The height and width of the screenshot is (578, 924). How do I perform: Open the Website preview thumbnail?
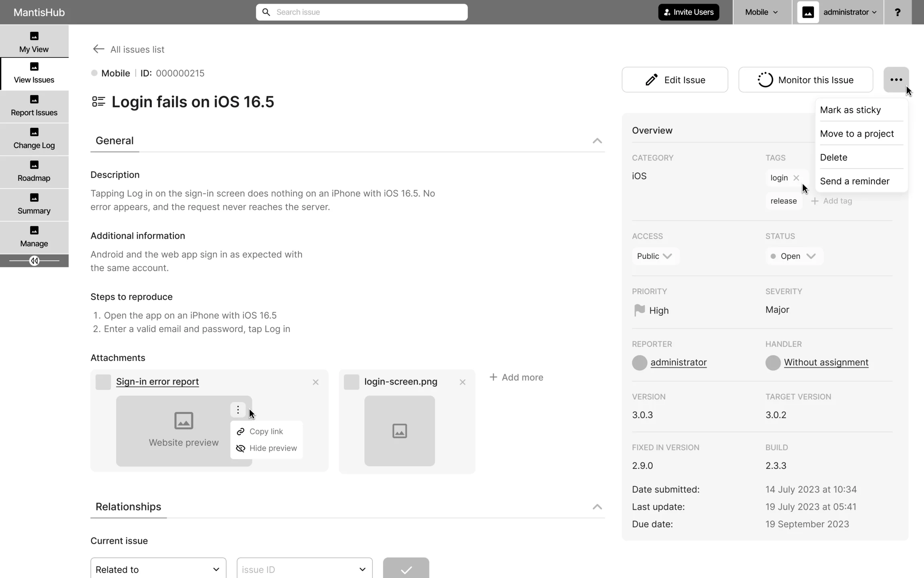click(x=184, y=431)
